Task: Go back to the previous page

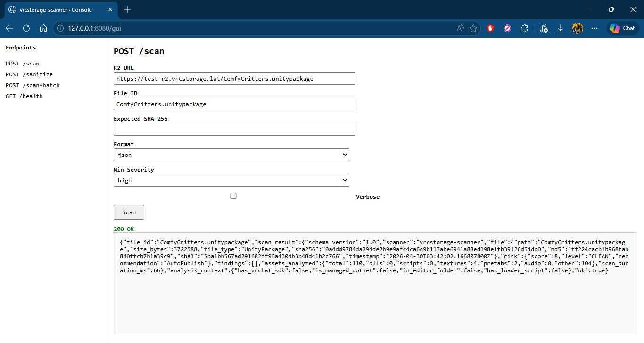Action: (x=9, y=28)
